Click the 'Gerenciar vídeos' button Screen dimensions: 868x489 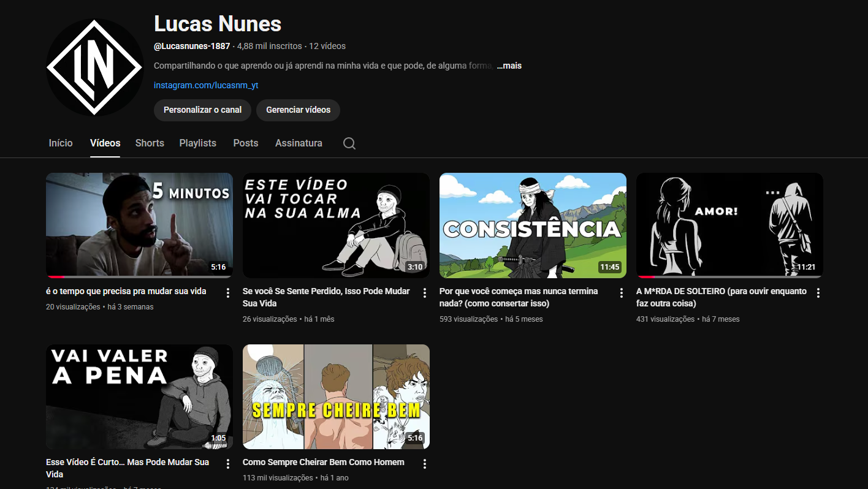[x=299, y=110]
